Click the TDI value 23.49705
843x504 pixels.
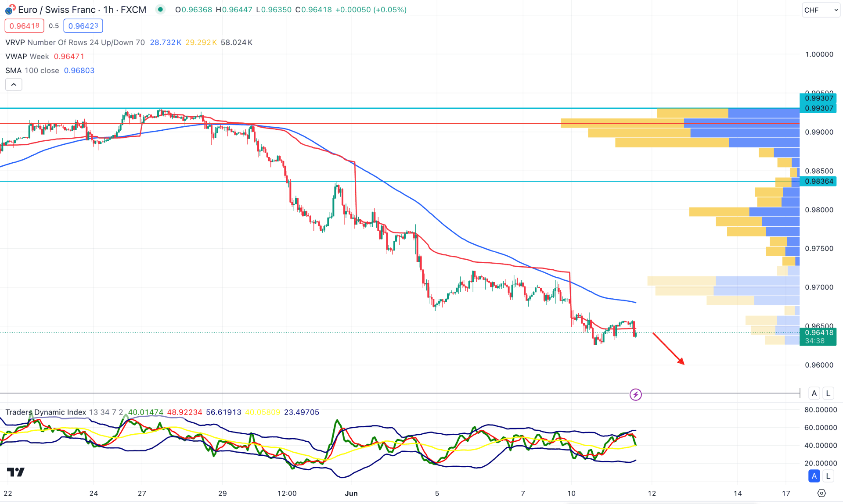tap(302, 412)
